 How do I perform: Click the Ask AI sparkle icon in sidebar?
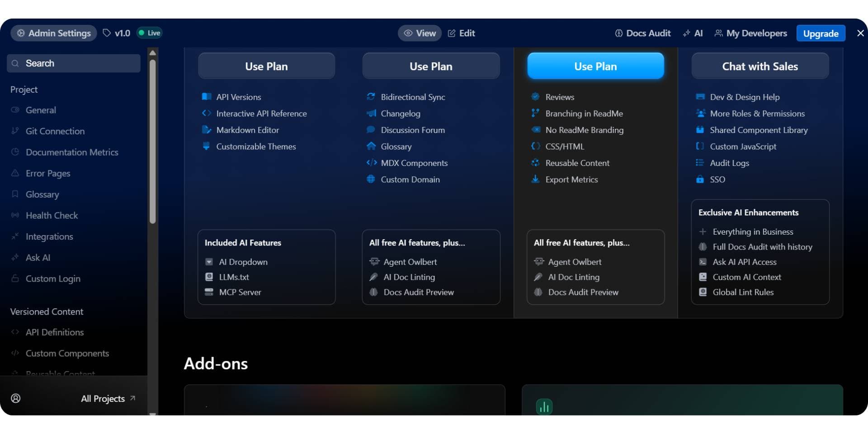tap(15, 257)
